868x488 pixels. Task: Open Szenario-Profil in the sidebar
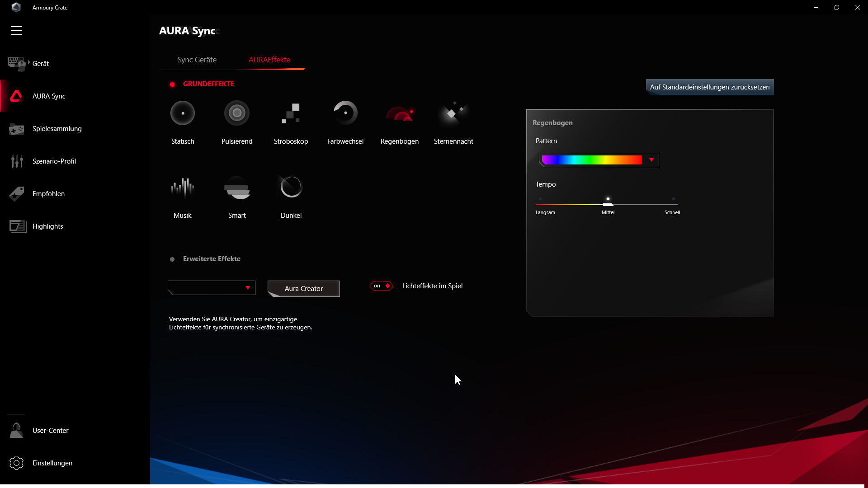pyautogui.click(x=54, y=161)
